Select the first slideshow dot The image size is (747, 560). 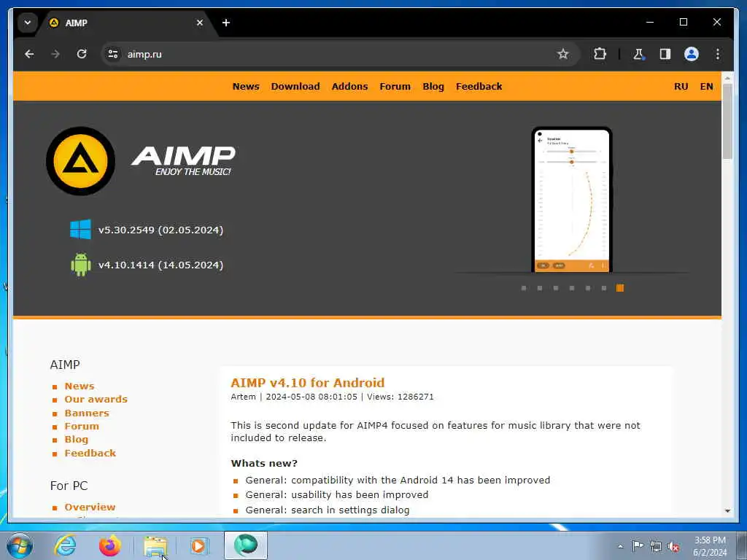tap(524, 288)
